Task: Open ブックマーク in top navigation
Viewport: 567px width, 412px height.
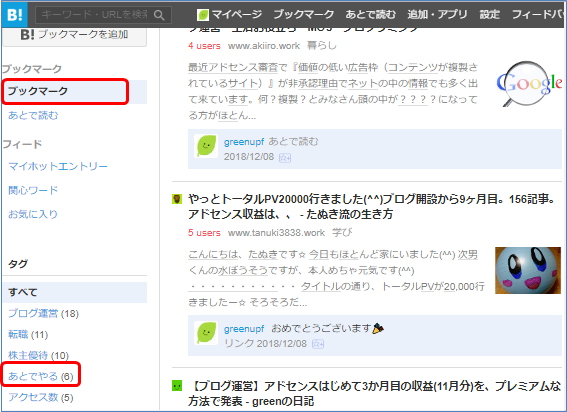Action: click(x=304, y=14)
